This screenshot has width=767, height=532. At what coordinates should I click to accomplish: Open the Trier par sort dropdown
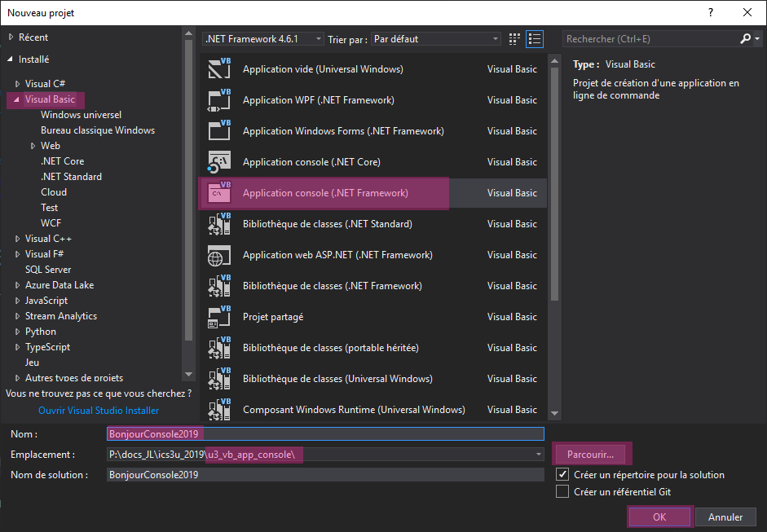(x=436, y=38)
